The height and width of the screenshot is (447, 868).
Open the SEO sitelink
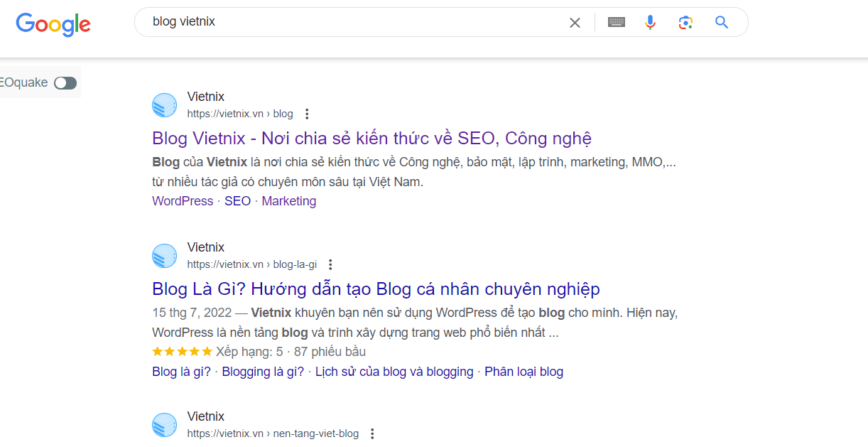pos(237,201)
